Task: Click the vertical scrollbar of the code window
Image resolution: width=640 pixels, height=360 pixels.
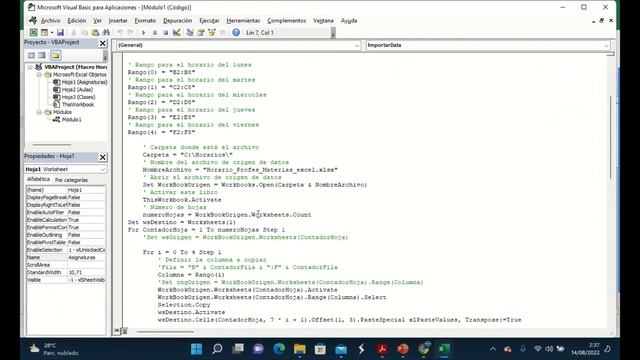Action: click(611, 137)
